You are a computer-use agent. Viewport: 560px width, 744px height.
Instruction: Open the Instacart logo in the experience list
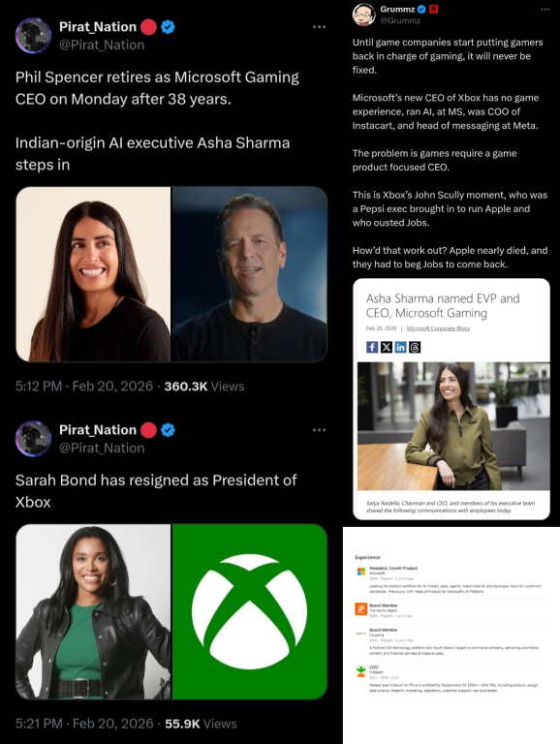(x=361, y=671)
